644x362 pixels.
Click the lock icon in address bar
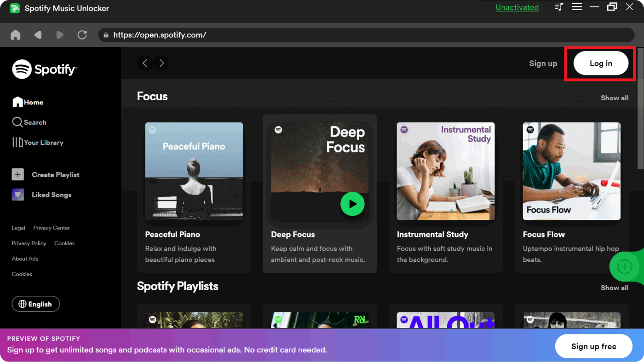[x=106, y=35]
